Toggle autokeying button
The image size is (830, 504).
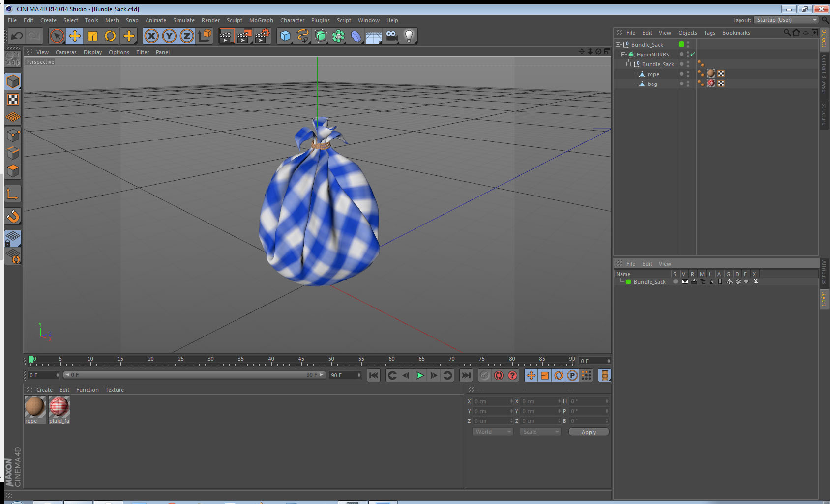(x=499, y=375)
